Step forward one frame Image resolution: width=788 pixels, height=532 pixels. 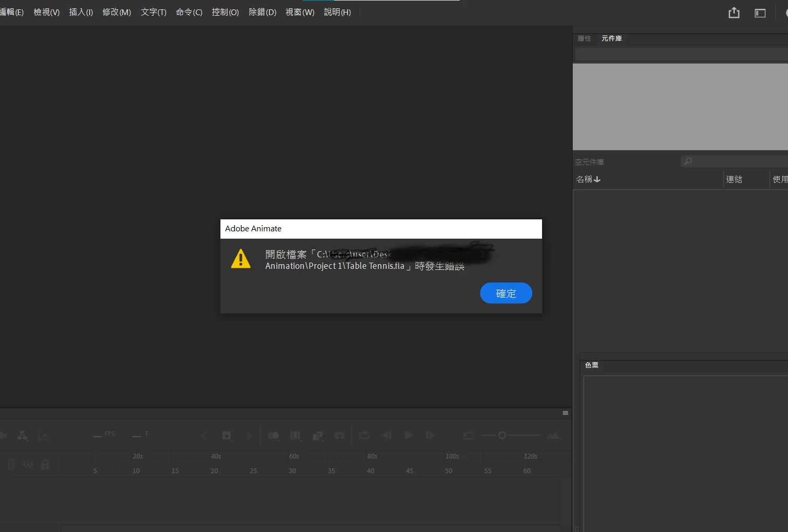click(x=430, y=435)
